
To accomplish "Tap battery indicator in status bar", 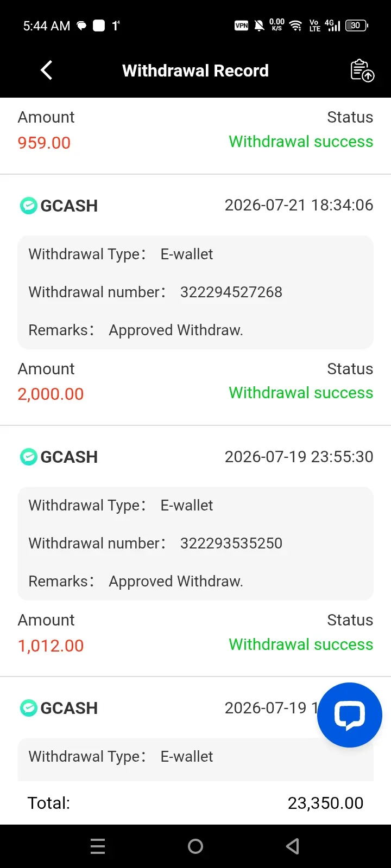I will click(x=357, y=25).
